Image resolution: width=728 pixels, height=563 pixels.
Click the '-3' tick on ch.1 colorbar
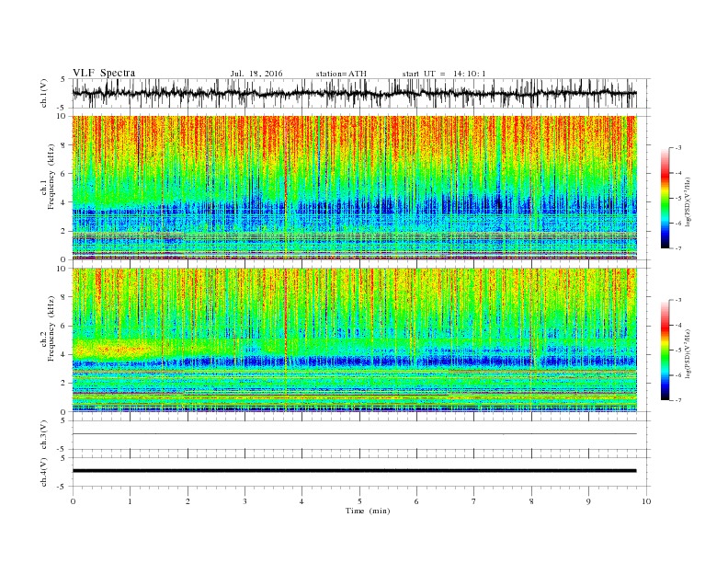click(x=677, y=148)
